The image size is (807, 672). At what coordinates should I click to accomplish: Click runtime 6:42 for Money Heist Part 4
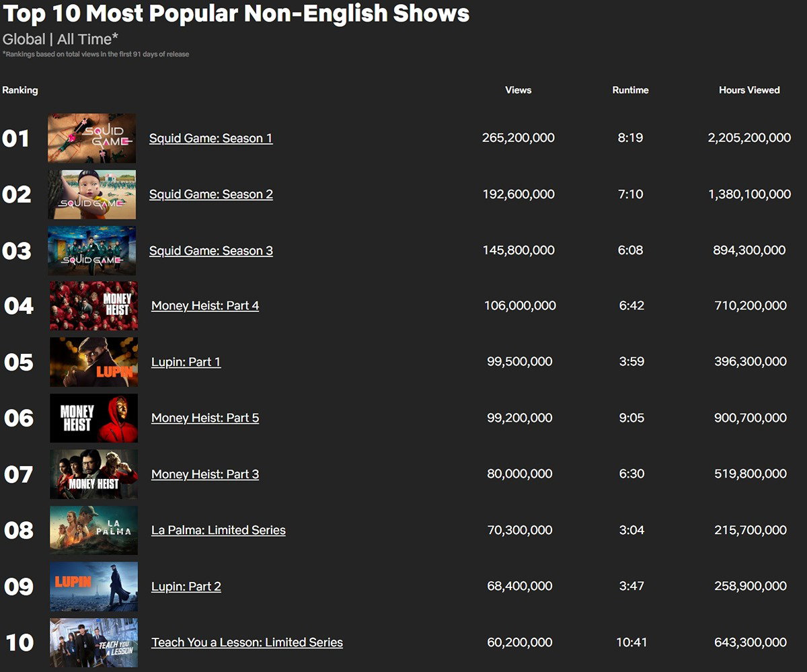pos(631,305)
